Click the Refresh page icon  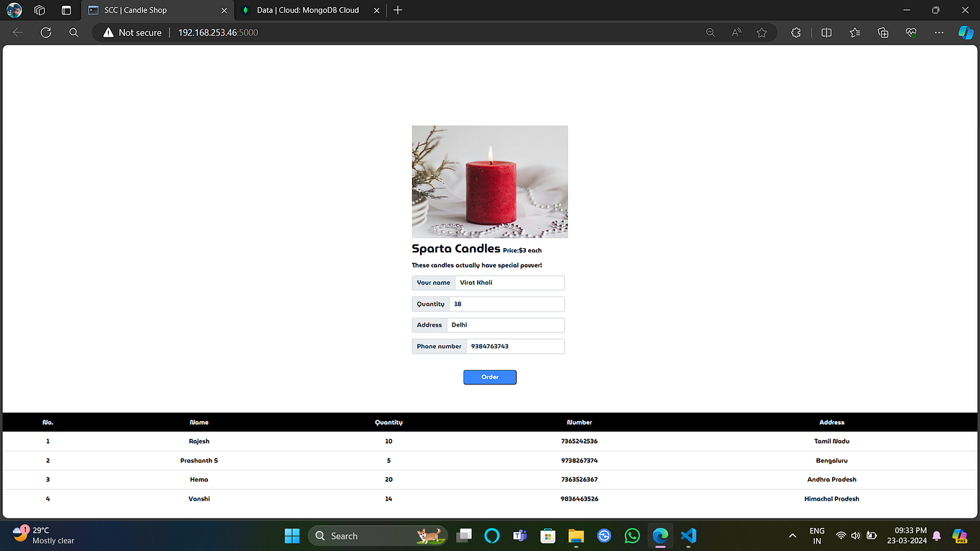[45, 32]
